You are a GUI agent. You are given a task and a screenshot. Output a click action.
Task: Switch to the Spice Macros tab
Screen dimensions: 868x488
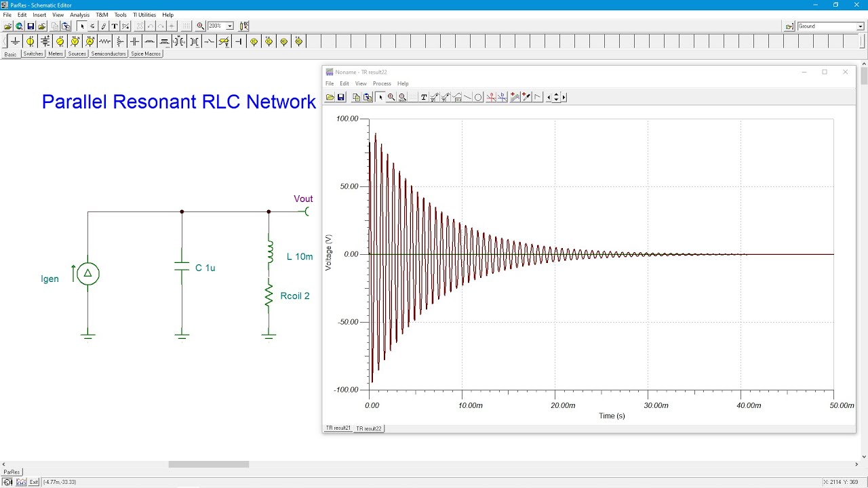tap(146, 54)
